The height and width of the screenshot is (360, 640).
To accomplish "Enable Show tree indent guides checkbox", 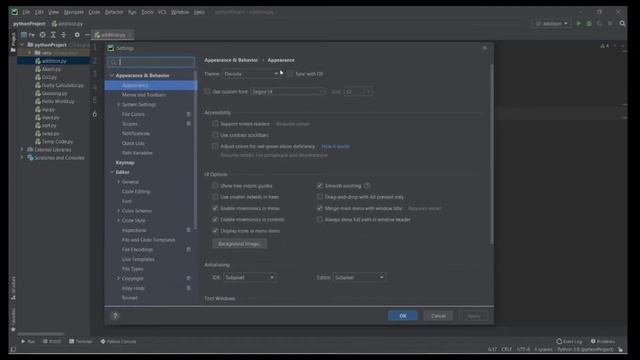I will point(215,186).
